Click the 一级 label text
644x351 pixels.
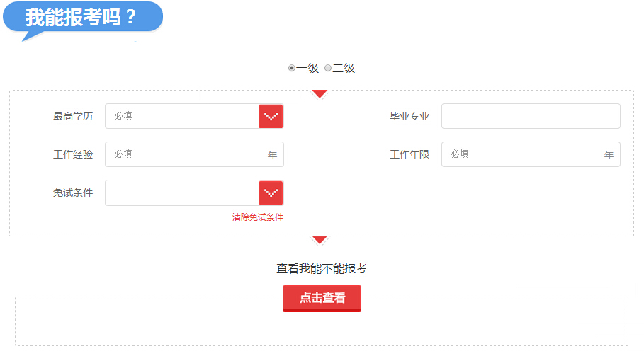tap(307, 68)
